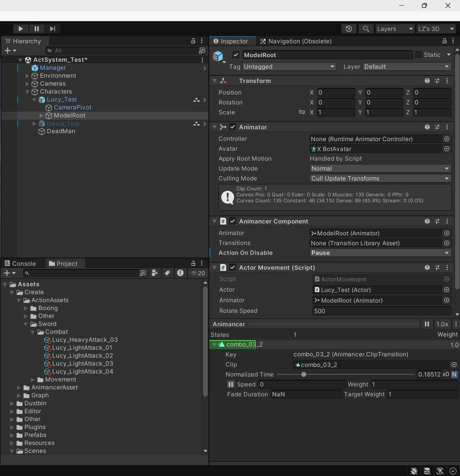Click Animancer Component three-dot menu
460x476 pixels.
coord(447,221)
